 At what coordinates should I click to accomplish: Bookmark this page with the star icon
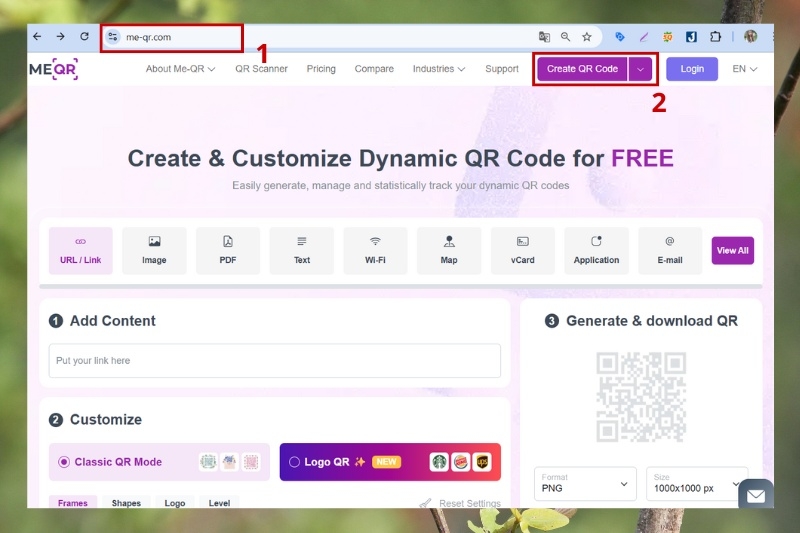587,37
